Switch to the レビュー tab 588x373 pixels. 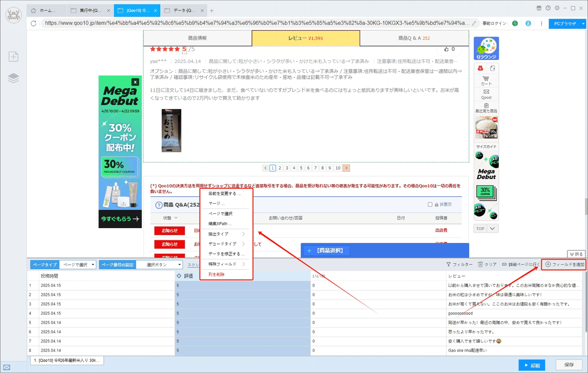point(306,38)
